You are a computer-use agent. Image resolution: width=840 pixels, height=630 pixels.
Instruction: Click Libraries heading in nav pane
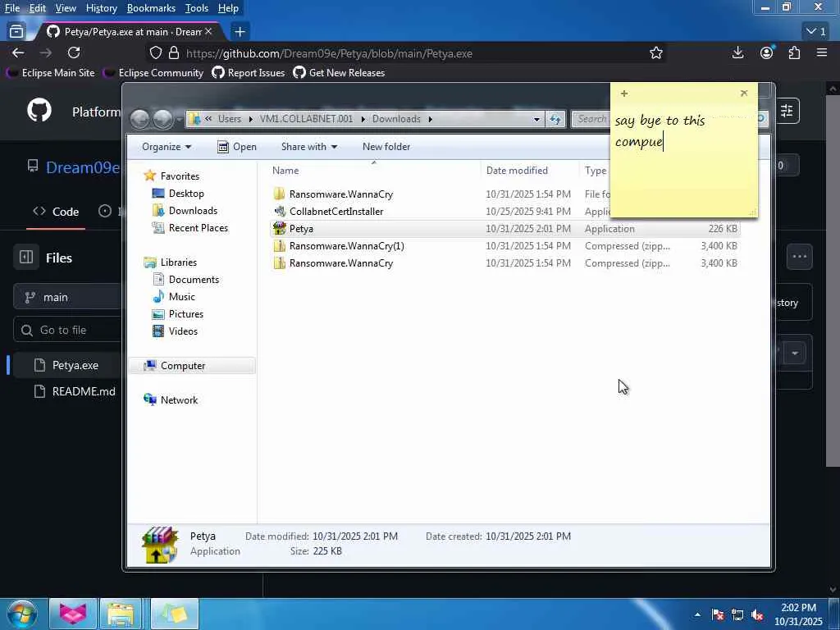[178, 262]
